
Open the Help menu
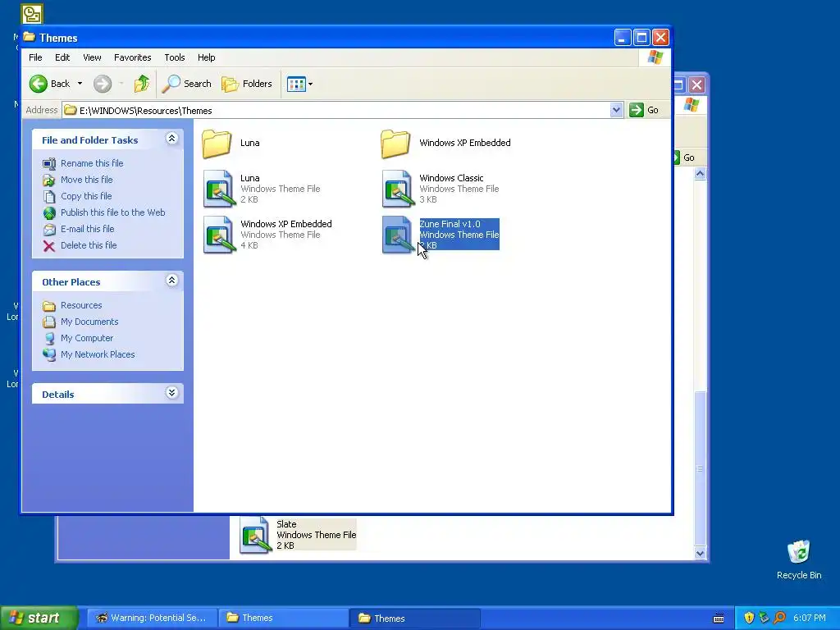[x=206, y=57]
